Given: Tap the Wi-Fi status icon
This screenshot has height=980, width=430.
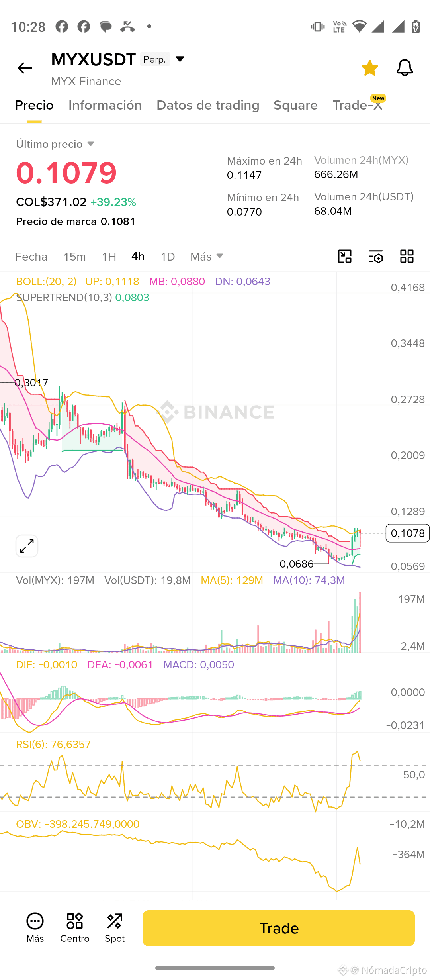Looking at the screenshot, I should 360,27.
